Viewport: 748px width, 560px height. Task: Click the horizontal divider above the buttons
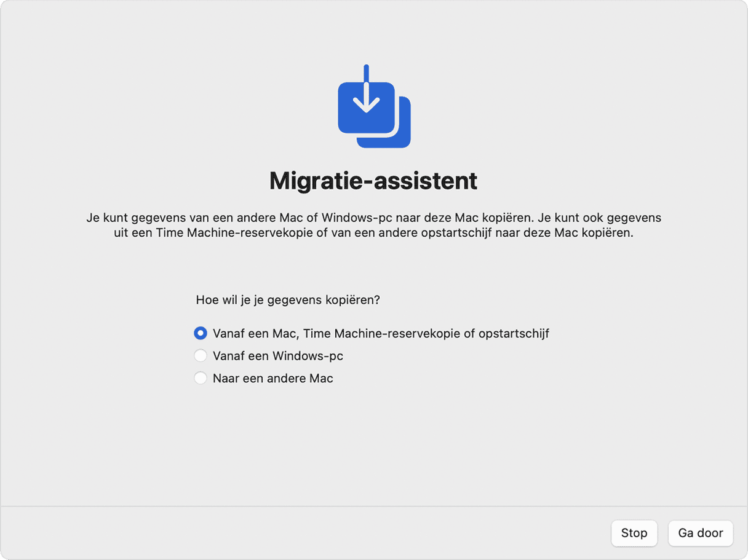click(x=373, y=507)
